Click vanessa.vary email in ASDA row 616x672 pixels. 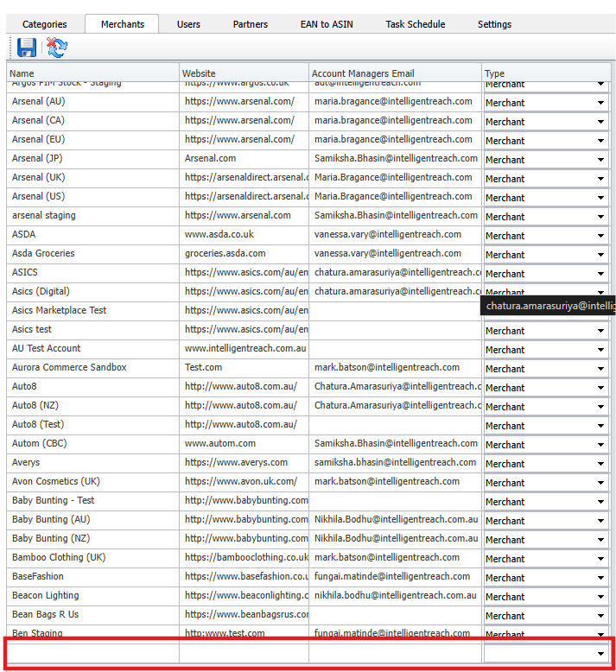(x=395, y=234)
